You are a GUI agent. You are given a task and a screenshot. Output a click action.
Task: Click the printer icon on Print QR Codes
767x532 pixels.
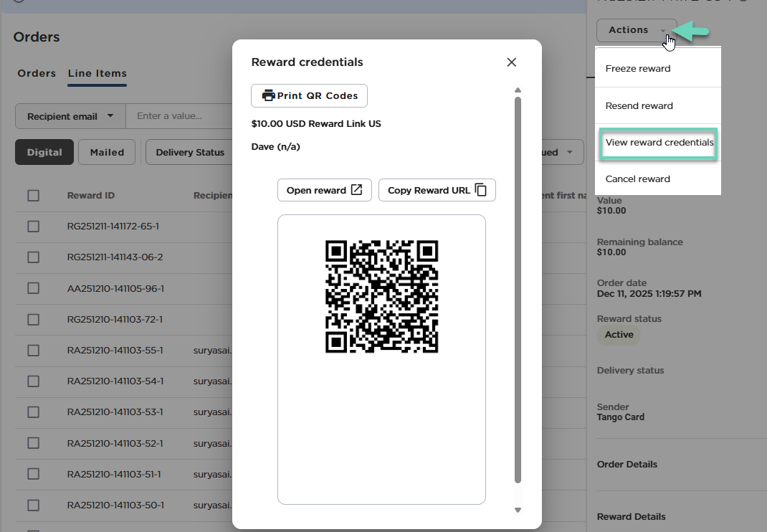coord(269,96)
